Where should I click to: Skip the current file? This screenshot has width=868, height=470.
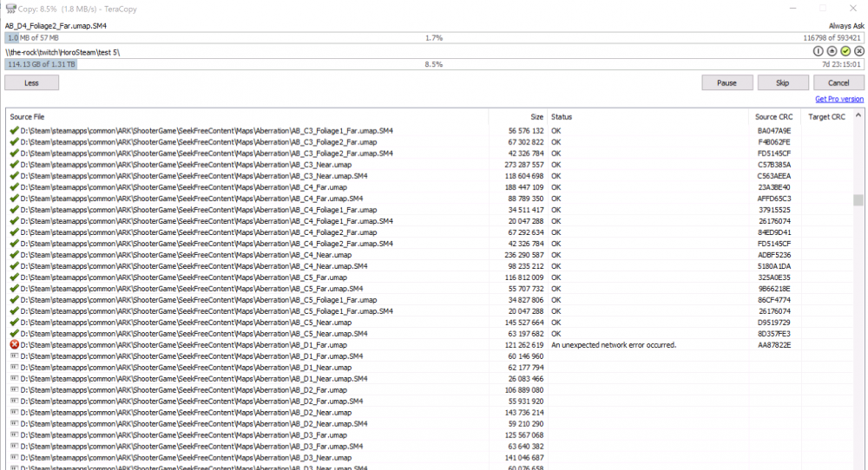783,83
